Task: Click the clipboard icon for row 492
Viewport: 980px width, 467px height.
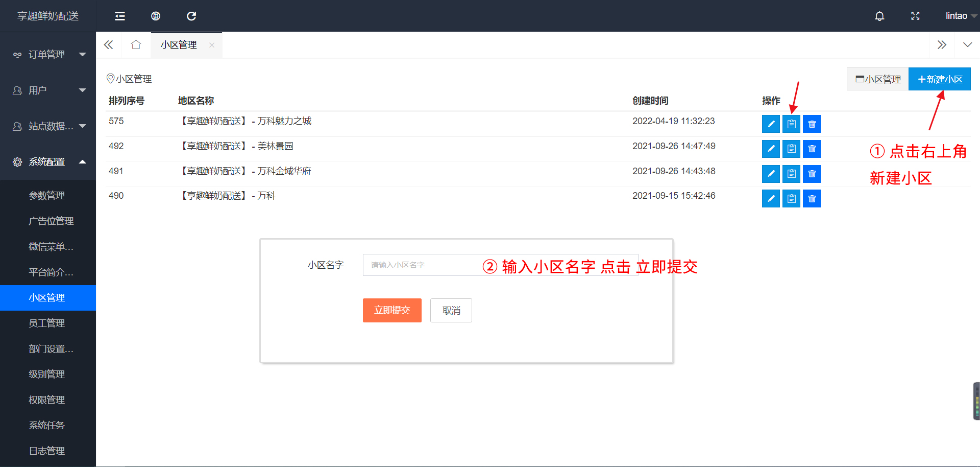Action: (791, 149)
